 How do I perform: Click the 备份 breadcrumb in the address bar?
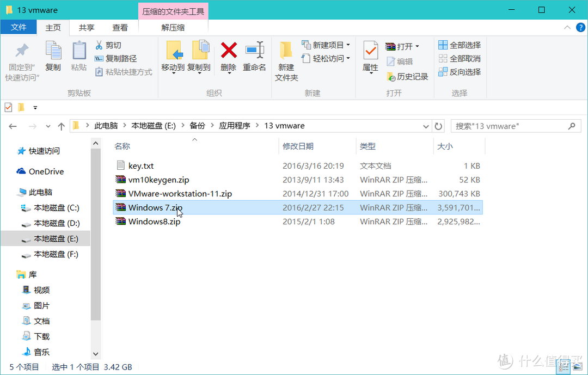197,126
